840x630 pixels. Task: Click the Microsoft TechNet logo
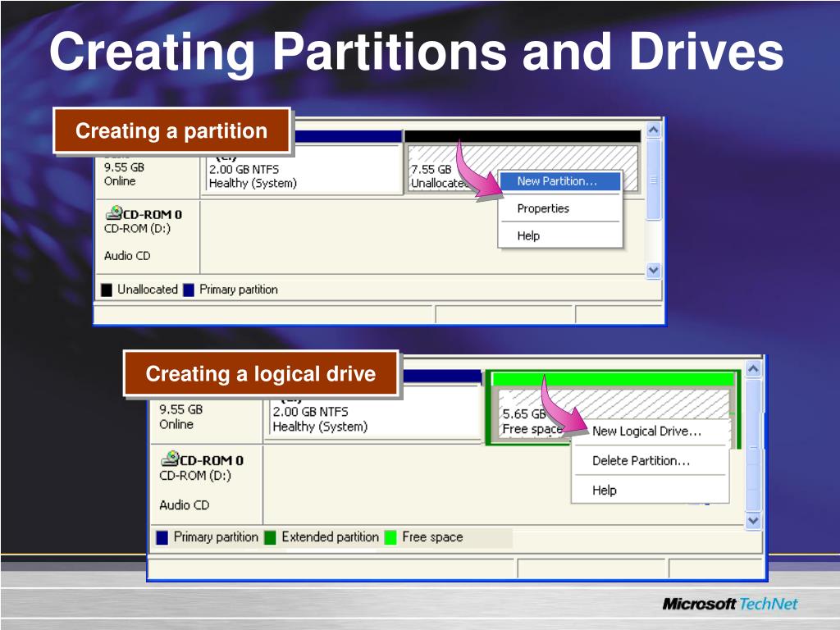coord(729,604)
